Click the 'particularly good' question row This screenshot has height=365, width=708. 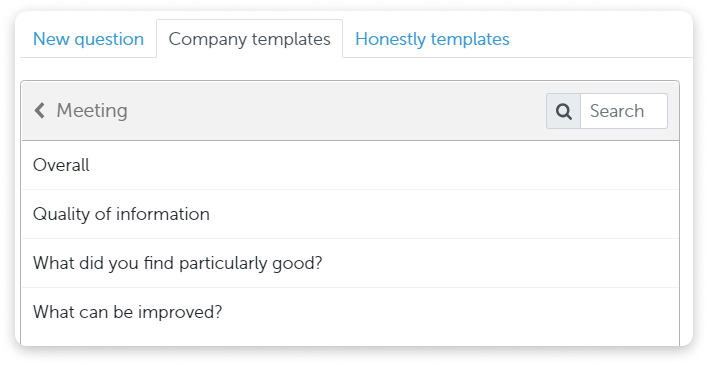(x=350, y=263)
